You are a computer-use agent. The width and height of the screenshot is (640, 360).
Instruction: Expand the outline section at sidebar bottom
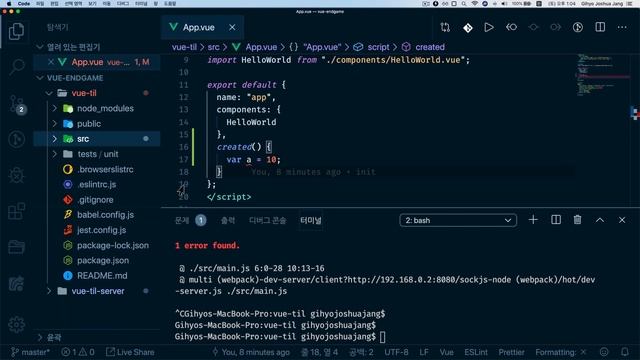tap(40, 337)
